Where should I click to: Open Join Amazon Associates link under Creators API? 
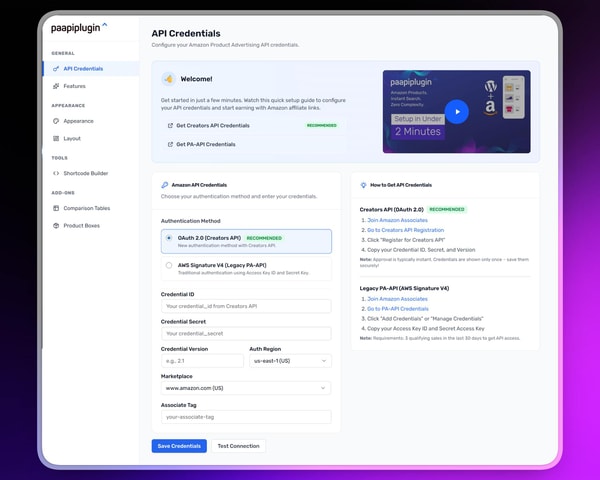(398, 220)
